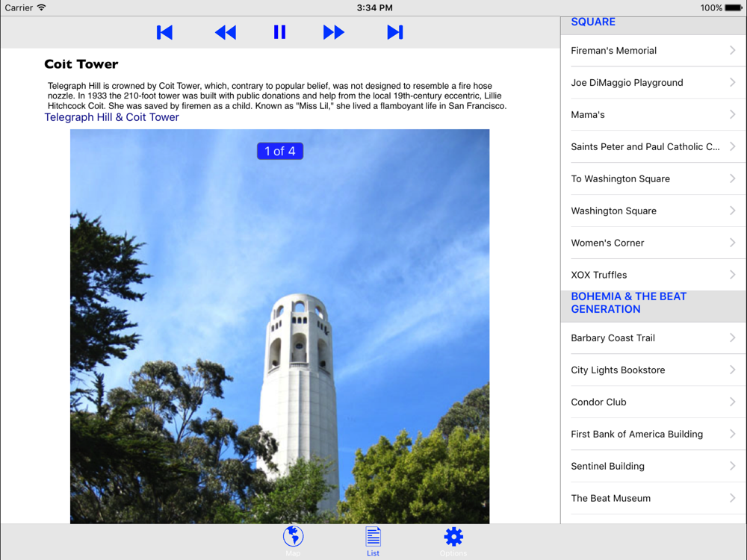Tap the rewind double-arrow icon
The width and height of the screenshot is (747, 560).
(226, 32)
